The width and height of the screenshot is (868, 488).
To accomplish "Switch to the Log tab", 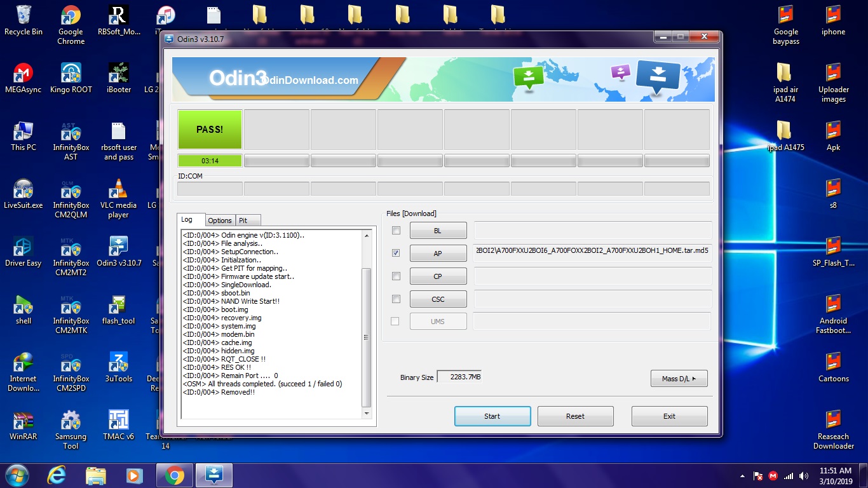I will point(191,220).
